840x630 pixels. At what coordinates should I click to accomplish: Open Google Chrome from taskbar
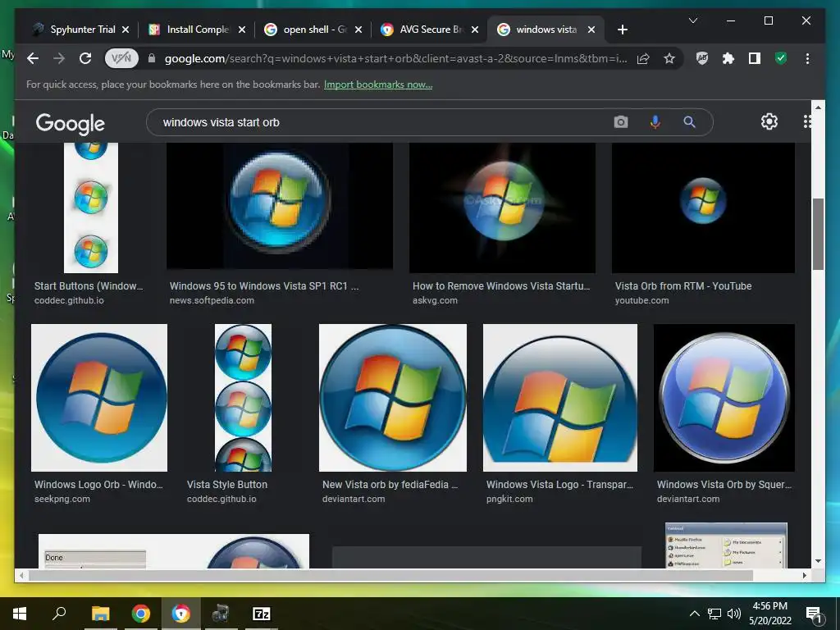pos(141,614)
